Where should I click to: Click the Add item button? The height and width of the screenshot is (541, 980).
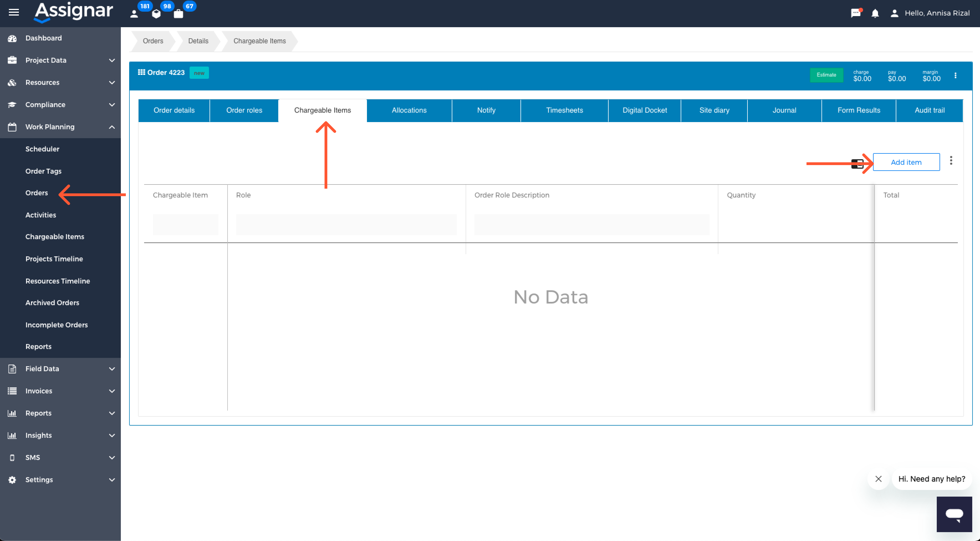pos(906,162)
